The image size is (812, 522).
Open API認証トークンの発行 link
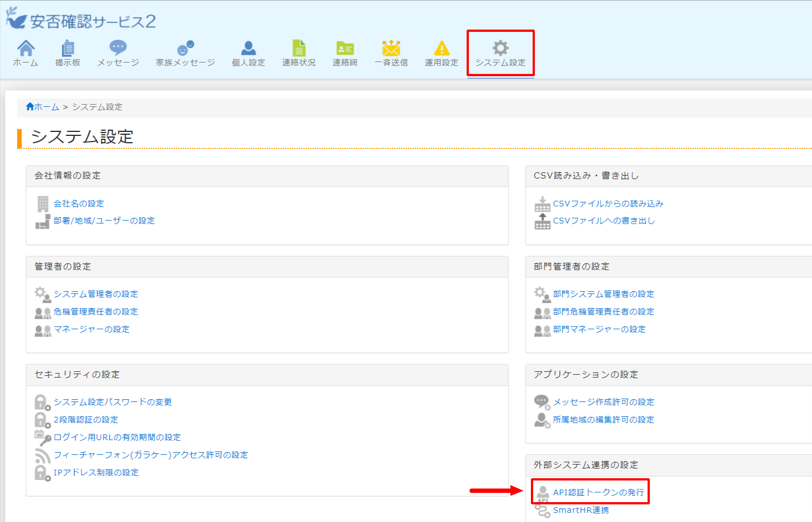click(599, 492)
